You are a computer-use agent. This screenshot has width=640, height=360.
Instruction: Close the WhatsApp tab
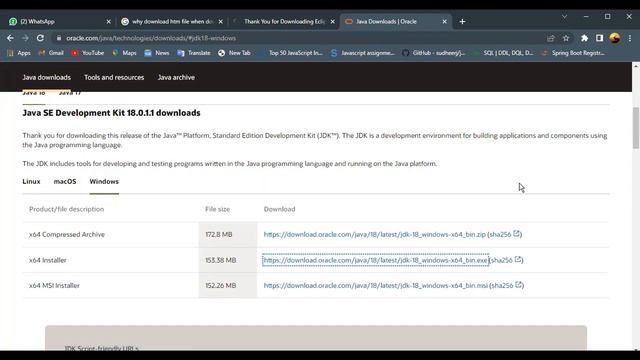[109, 22]
